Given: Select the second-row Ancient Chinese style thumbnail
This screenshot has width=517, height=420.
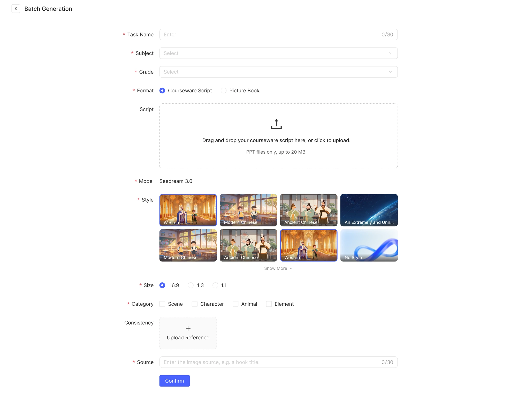Looking at the screenshot, I should (248, 245).
